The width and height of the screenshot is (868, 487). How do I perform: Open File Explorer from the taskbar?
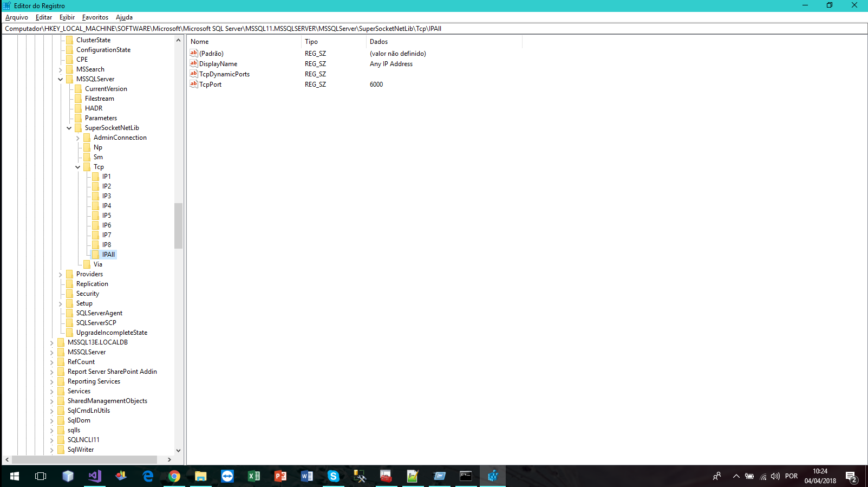(200, 476)
